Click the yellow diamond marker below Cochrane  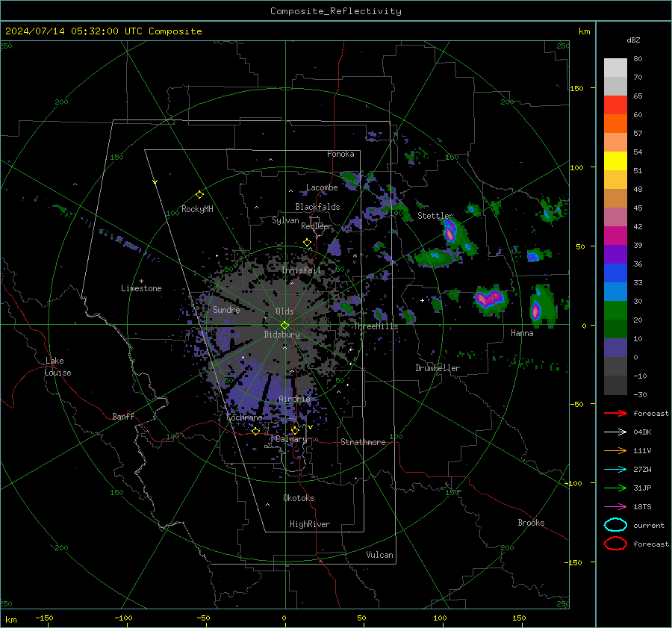click(x=256, y=432)
